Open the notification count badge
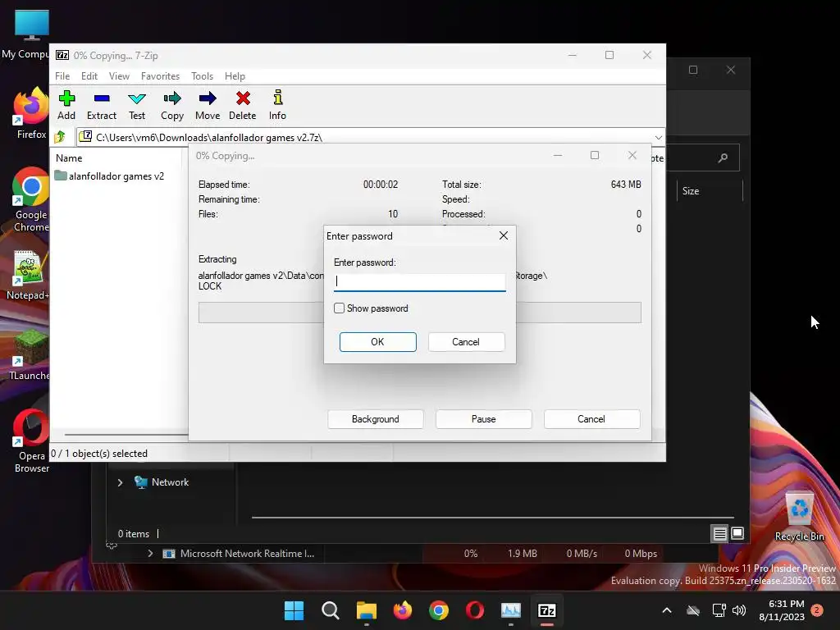Image resolution: width=840 pixels, height=630 pixels. click(817, 609)
